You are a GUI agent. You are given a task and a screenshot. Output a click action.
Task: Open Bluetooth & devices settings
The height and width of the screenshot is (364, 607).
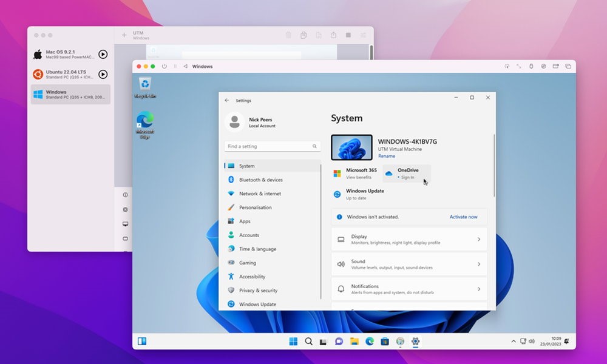click(273, 180)
